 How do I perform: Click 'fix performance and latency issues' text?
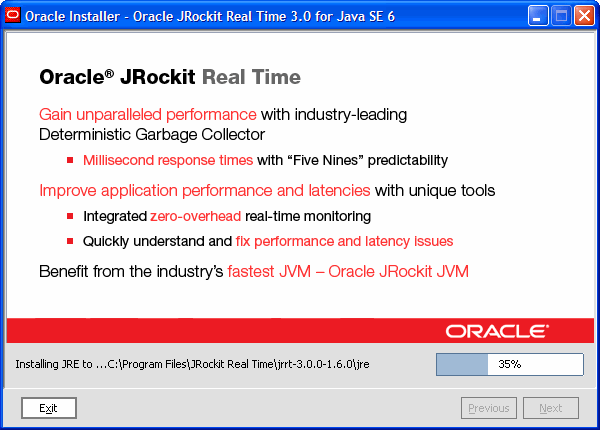coord(344,242)
